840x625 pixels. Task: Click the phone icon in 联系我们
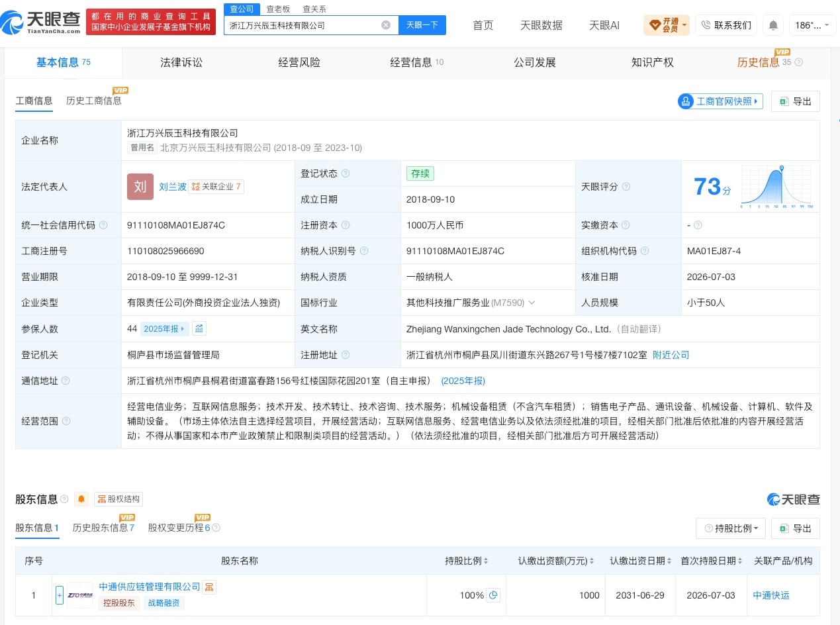705,25
